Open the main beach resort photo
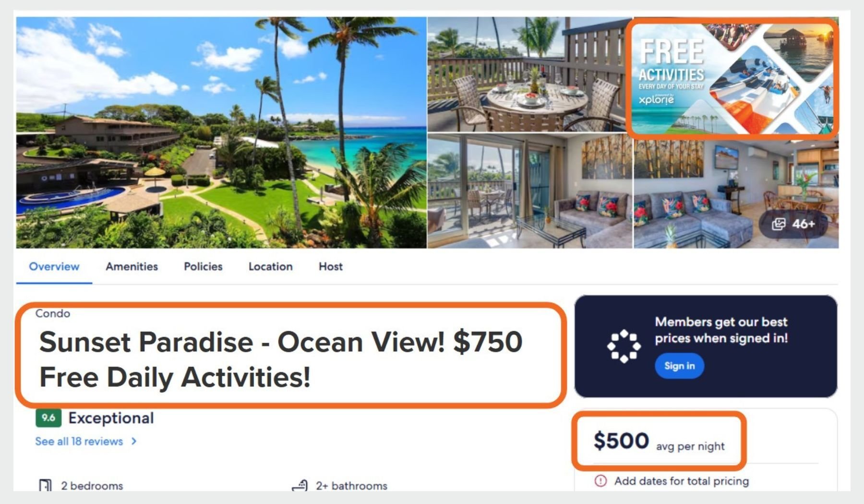The width and height of the screenshot is (864, 504). coord(221,132)
